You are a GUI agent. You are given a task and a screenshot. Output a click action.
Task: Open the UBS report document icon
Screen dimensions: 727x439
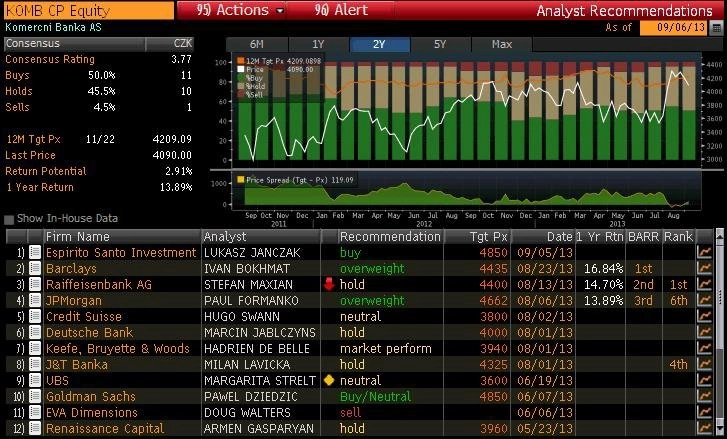pos(35,380)
